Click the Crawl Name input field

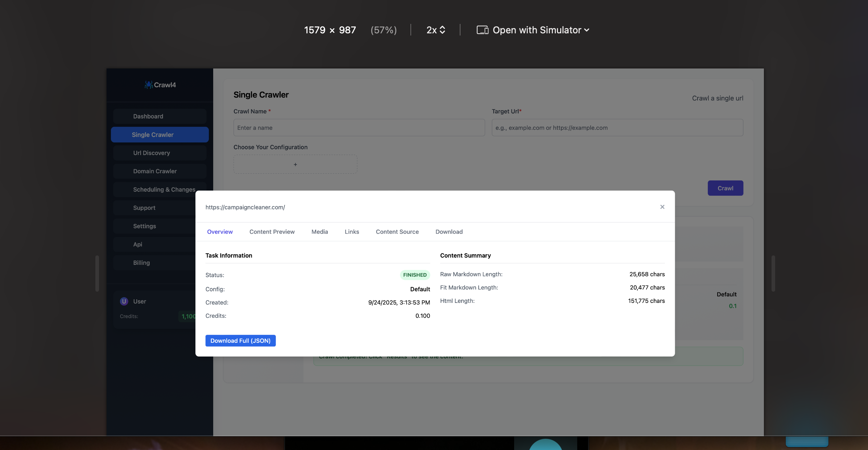coord(359,128)
